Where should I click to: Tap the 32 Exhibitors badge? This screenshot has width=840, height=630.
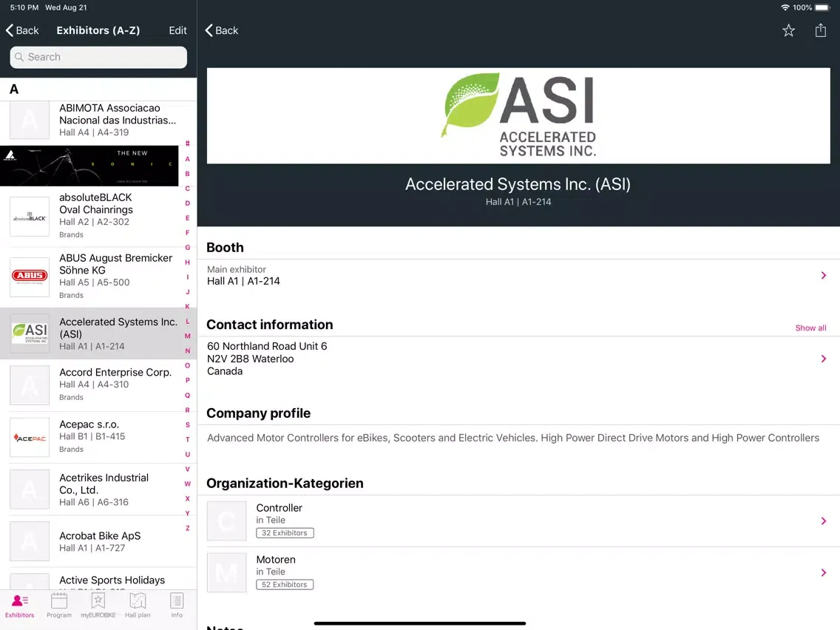pos(285,533)
